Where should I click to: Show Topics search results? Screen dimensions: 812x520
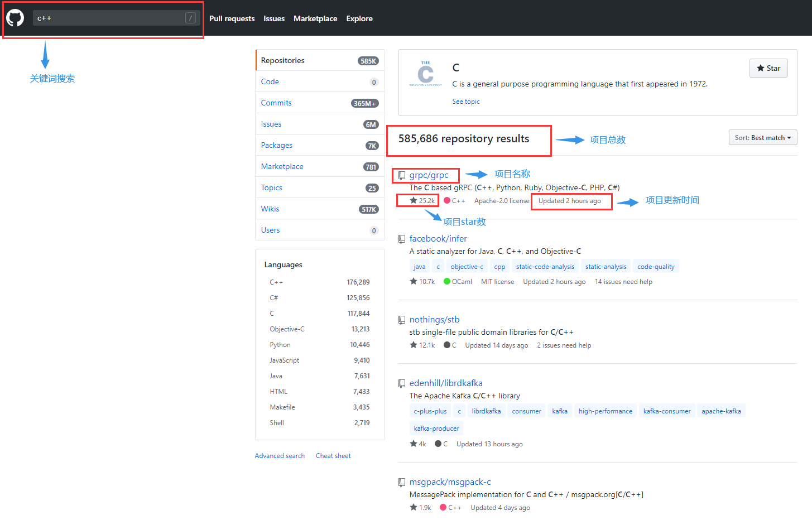pos(320,187)
